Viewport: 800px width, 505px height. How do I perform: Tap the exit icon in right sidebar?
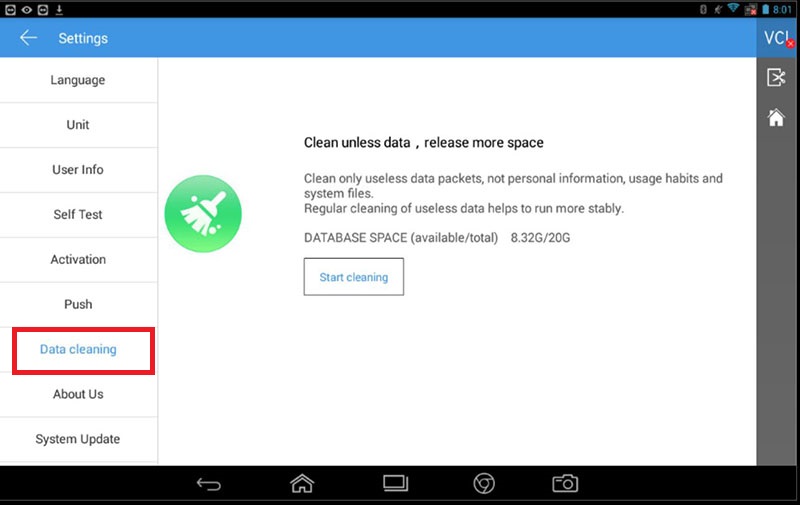[x=776, y=78]
